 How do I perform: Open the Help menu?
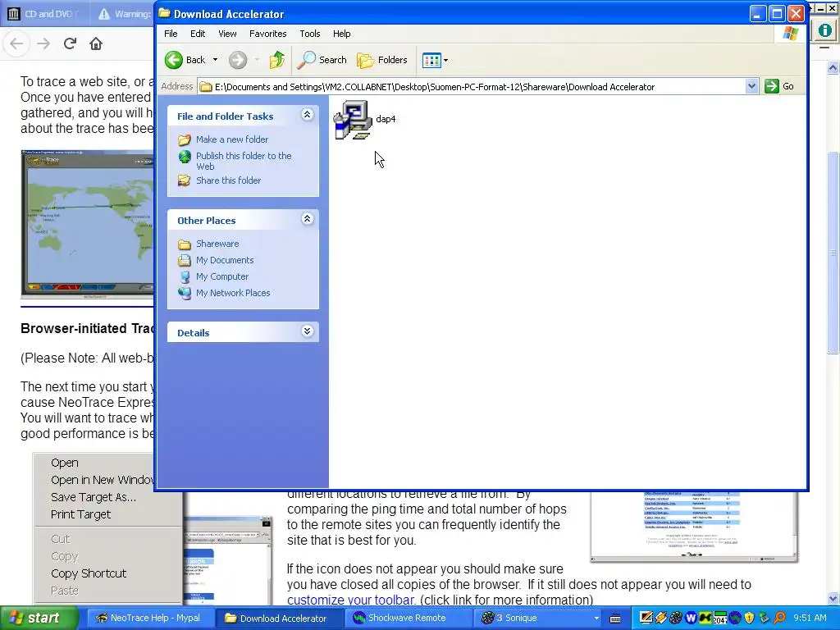coord(342,34)
